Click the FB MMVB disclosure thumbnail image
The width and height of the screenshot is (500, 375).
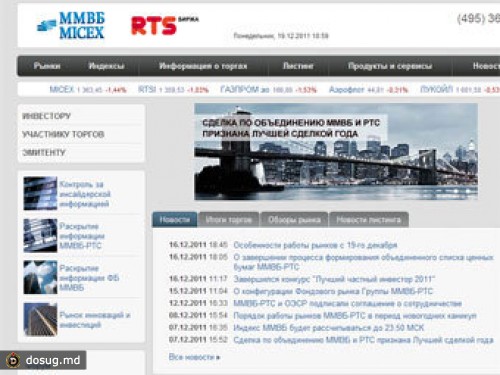coord(40,277)
